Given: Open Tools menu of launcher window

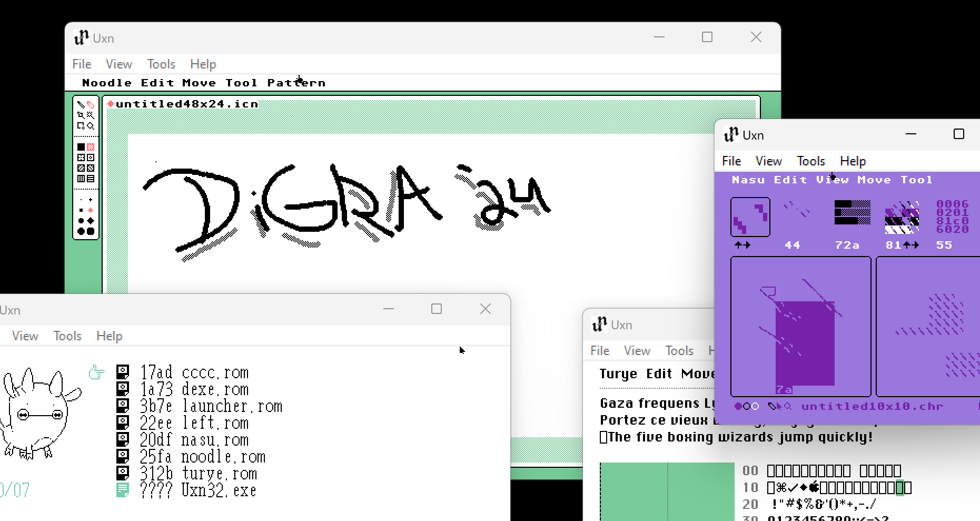Looking at the screenshot, I should [67, 336].
